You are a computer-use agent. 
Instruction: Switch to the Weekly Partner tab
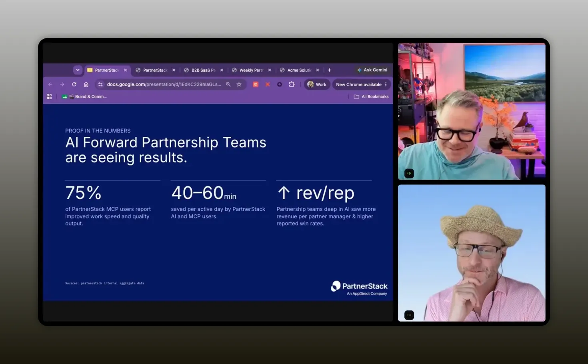click(251, 70)
